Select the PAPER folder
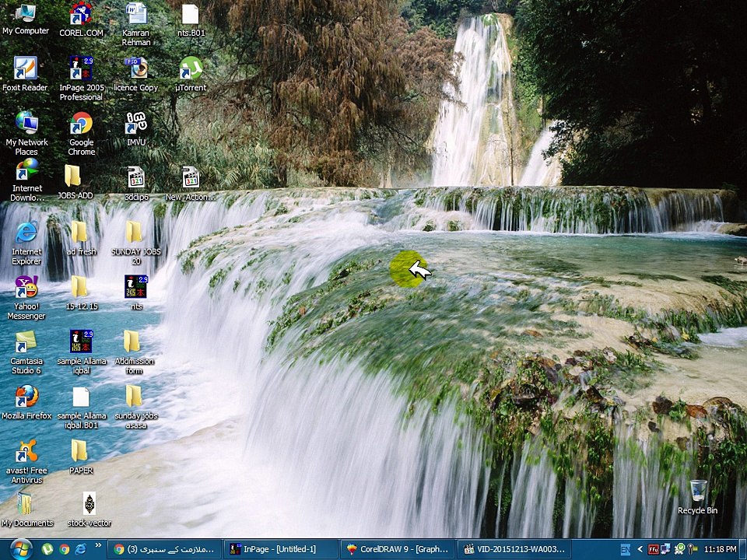This screenshot has height=560, width=747. [x=81, y=457]
